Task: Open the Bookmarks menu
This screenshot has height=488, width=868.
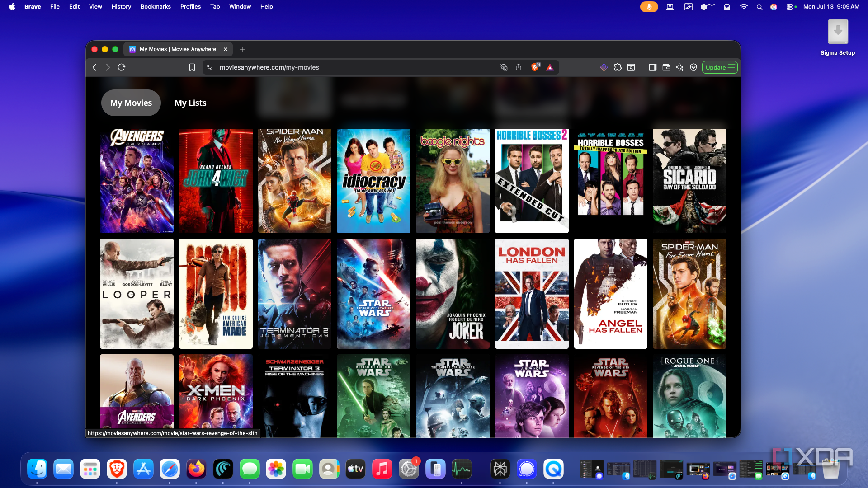Action: tap(156, 6)
